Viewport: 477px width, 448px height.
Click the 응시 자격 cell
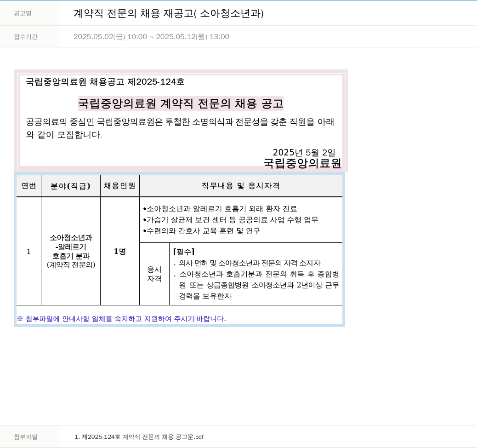pyautogui.click(x=154, y=274)
